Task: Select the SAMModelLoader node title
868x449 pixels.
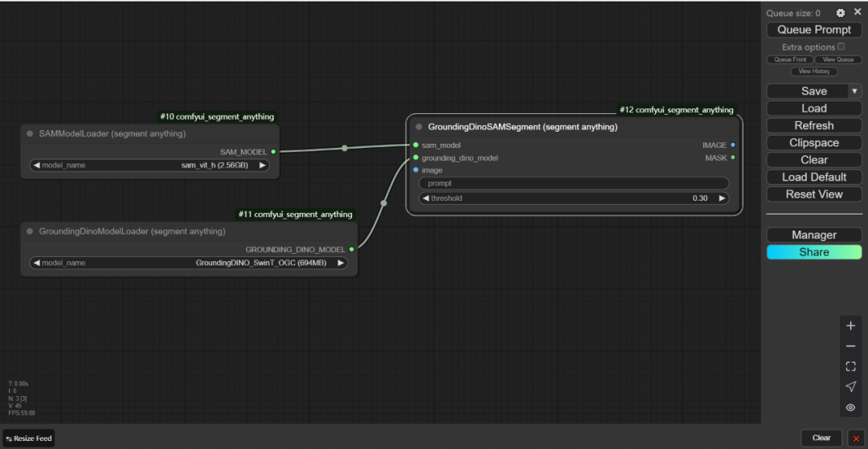Action: [x=113, y=134]
